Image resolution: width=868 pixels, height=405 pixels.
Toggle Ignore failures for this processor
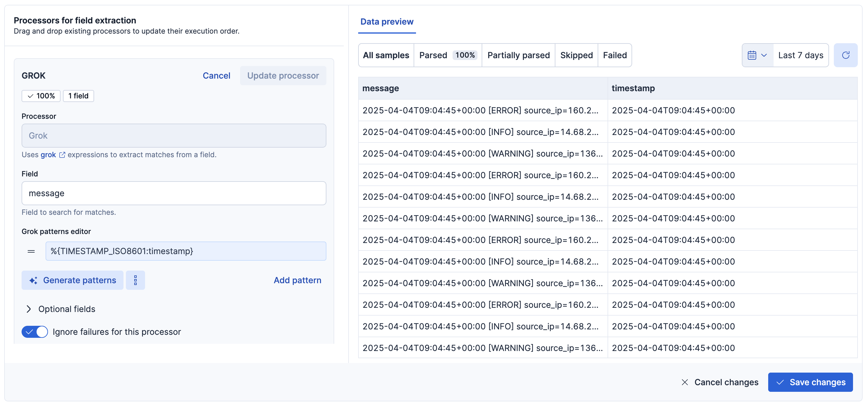35,332
